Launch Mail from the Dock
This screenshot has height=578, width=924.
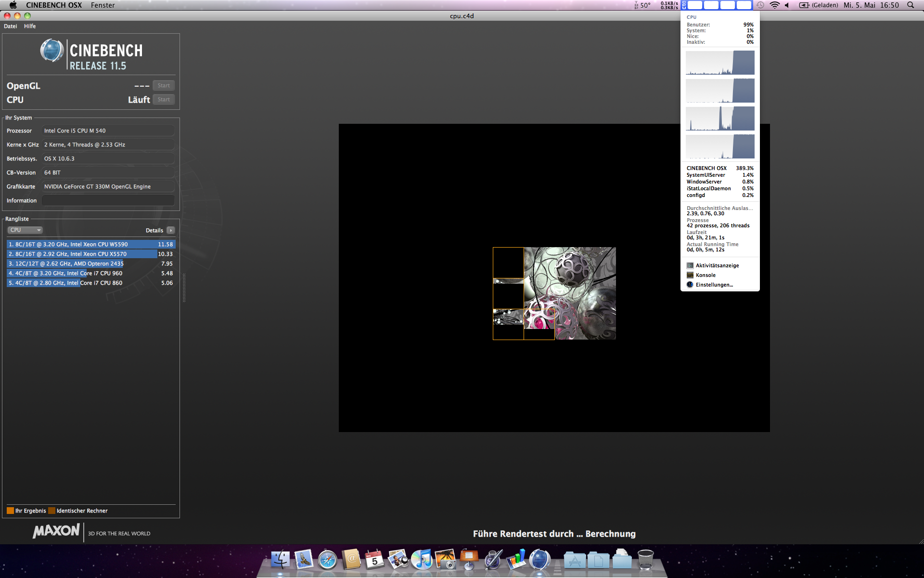pos(304,560)
